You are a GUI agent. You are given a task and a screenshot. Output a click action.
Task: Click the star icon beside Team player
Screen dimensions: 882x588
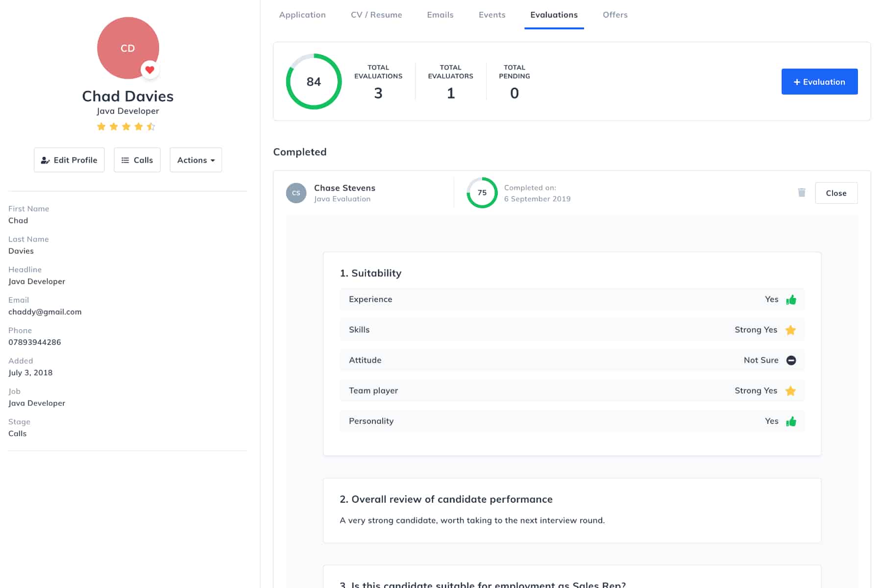(x=791, y=391)
